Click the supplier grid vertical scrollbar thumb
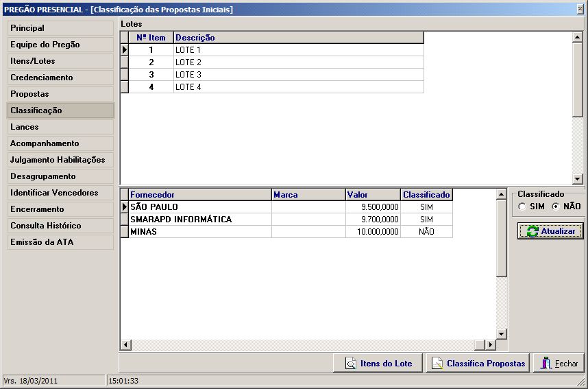588x389 pixels. (x=502, y=239)
